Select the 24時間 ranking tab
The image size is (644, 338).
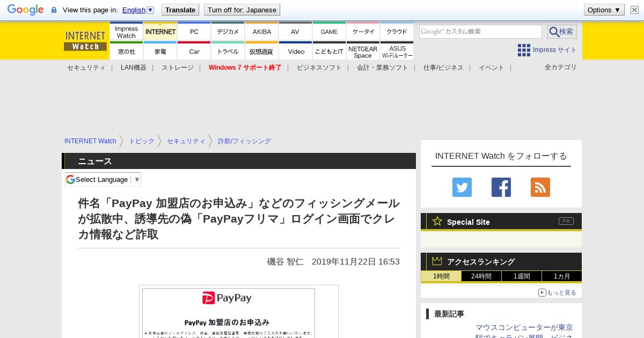click(481, 276)
